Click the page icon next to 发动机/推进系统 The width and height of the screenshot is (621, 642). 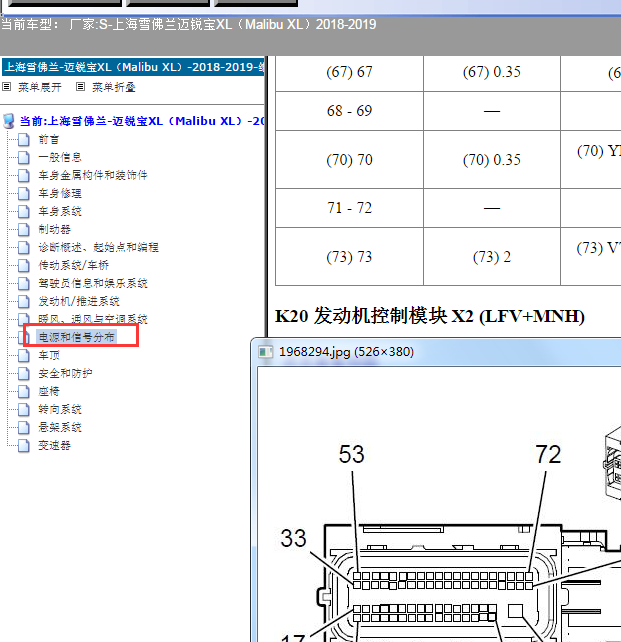[24, 302]
